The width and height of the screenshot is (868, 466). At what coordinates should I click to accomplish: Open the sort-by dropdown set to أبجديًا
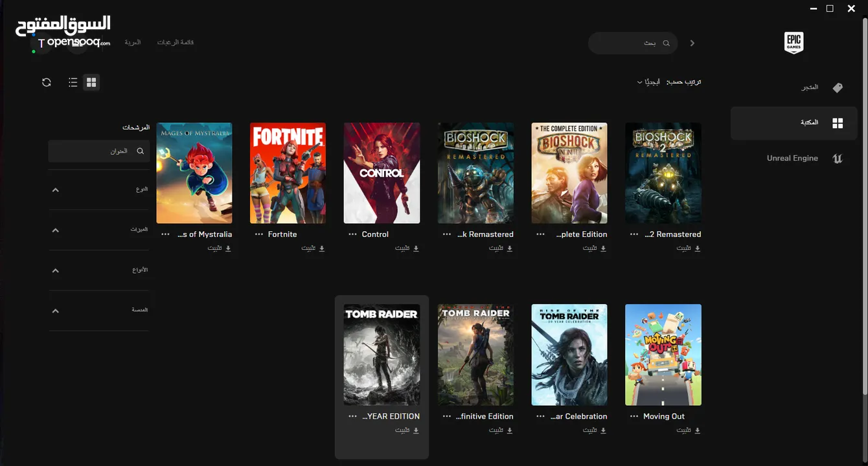[x=648, y=82]
